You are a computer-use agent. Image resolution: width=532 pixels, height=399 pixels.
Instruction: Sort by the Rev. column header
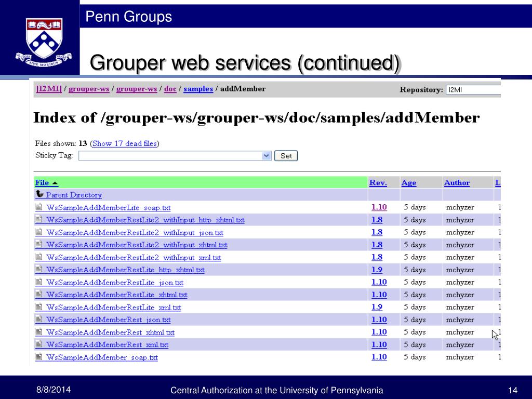point(378,183)
